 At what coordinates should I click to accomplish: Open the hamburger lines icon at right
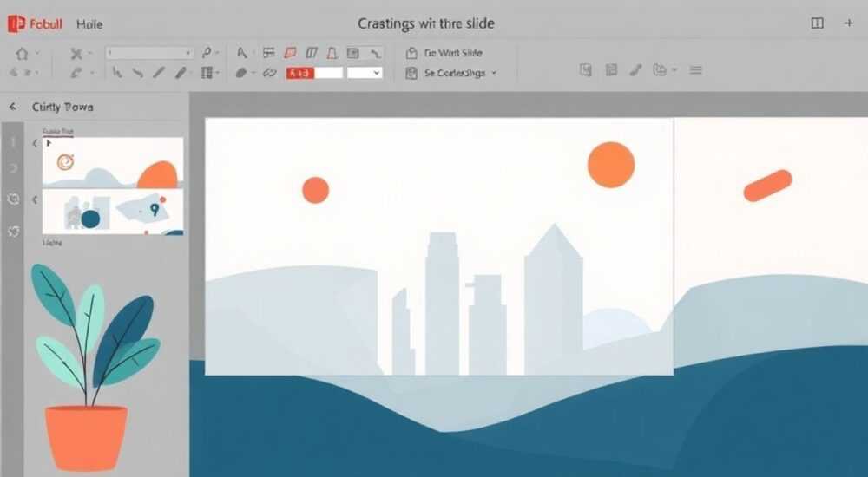pos(695,70)
